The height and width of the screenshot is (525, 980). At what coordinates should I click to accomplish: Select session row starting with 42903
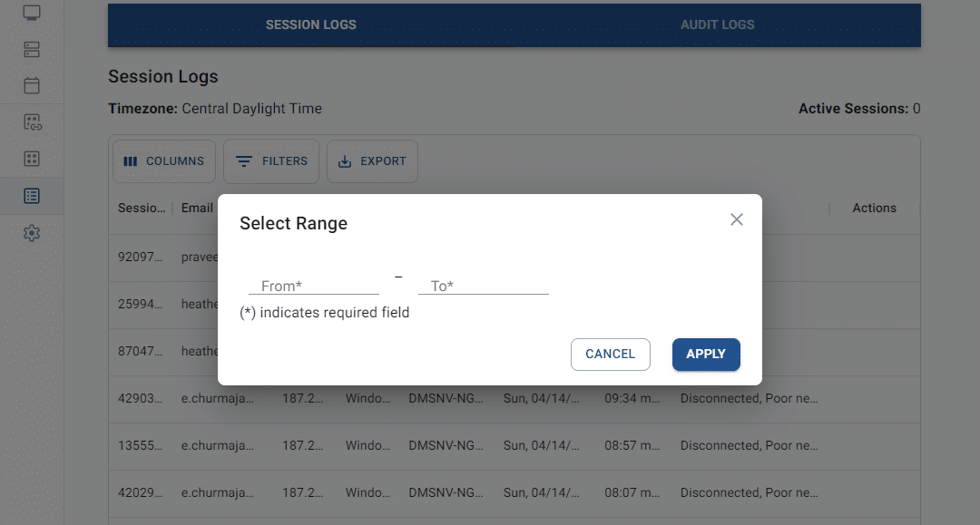(141, 398)
